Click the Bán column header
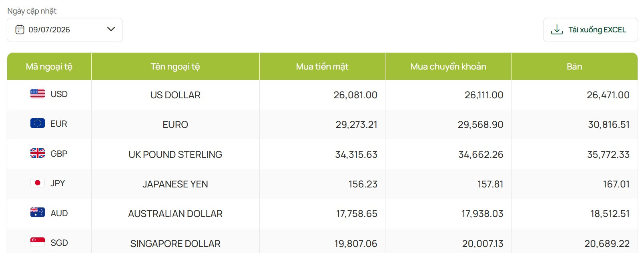Screen dimensions: 644x253 pos(574,66)
